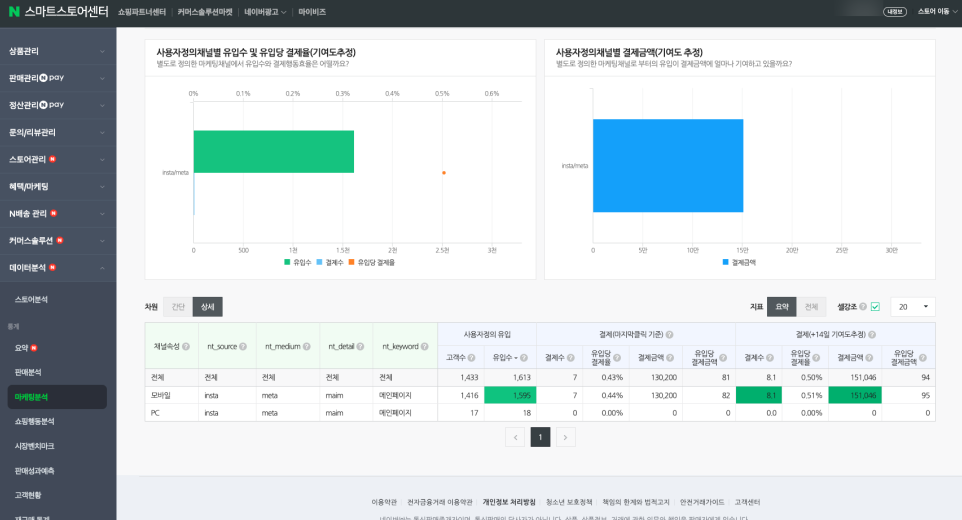Expand the 문의/리뷰관리 sidebar menu
962x520 pixels.
coord(58,132)
